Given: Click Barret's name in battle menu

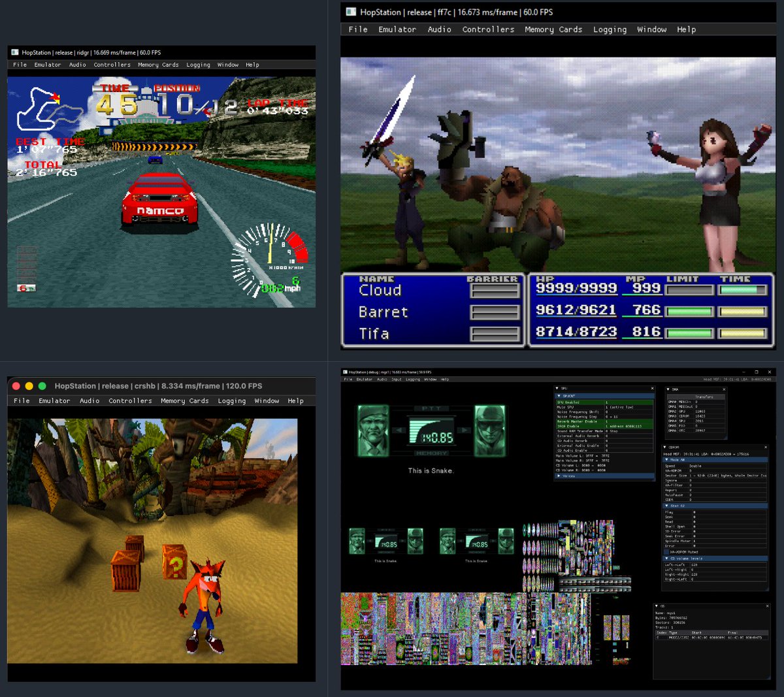Looking at the screenshot, I should pyautogui.click(x=384, y=312).
